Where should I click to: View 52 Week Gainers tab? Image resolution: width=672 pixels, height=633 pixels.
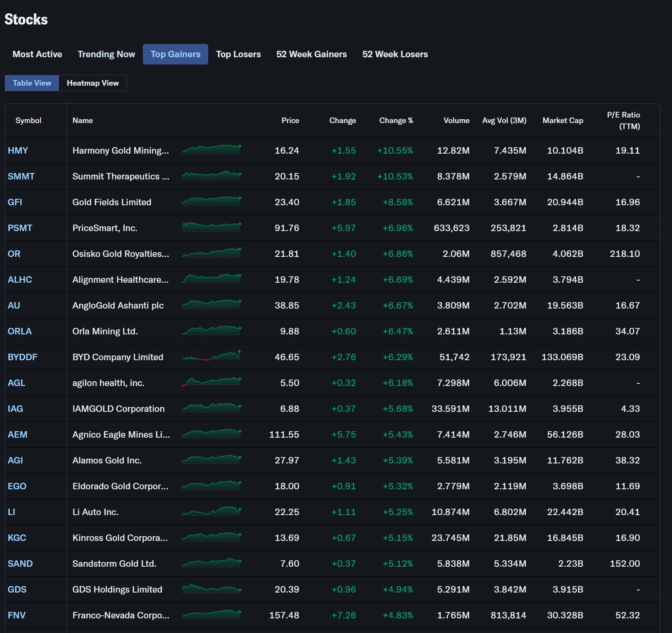coord(311,54)
